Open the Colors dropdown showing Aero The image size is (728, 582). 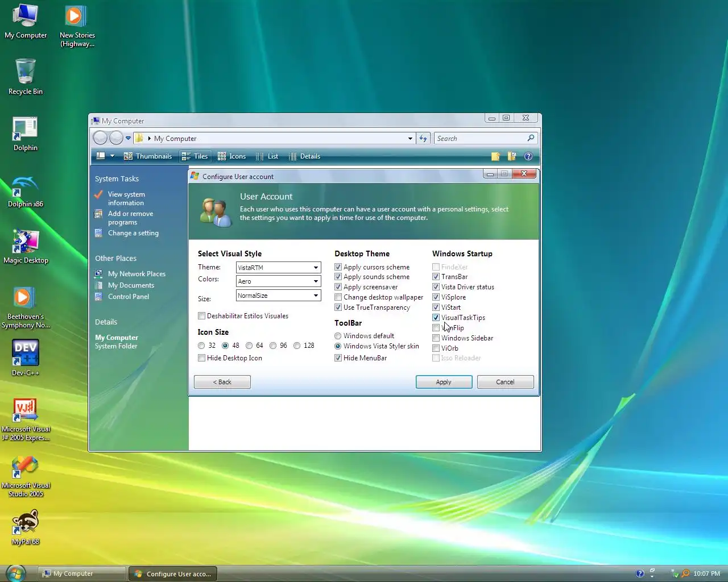(x=279, y=281)
